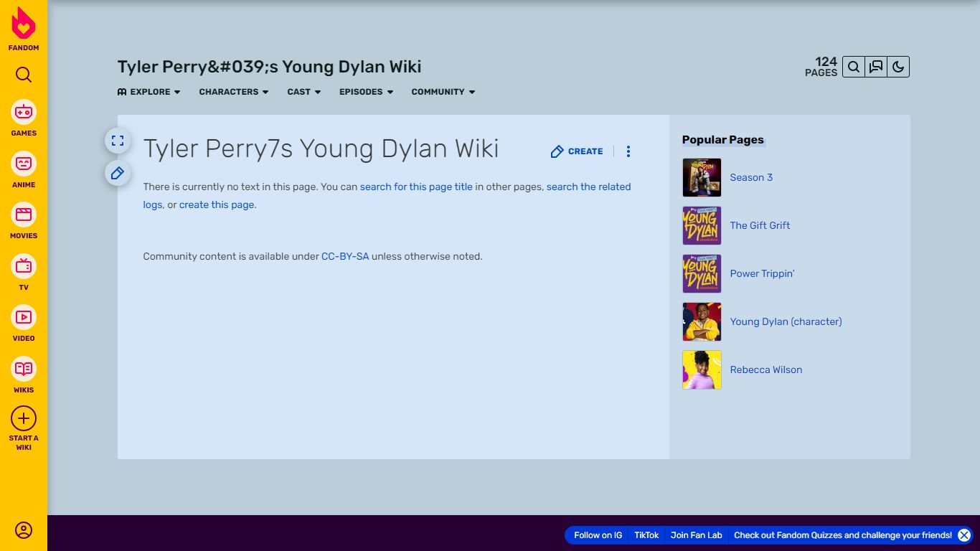Open The Gift Grift link
Screen dimensions: 980x551
pyautogui.click(x=760, y=225)
